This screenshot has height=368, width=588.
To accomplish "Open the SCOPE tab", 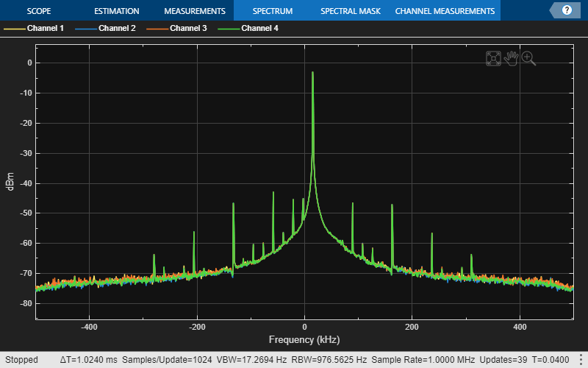I will 39,11.
